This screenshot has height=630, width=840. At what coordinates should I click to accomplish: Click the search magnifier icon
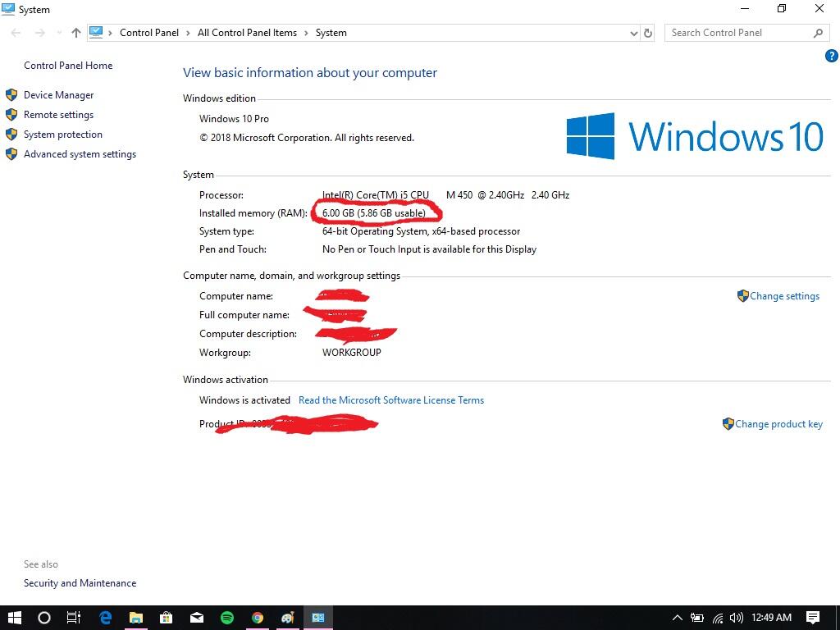click(818, 33)
